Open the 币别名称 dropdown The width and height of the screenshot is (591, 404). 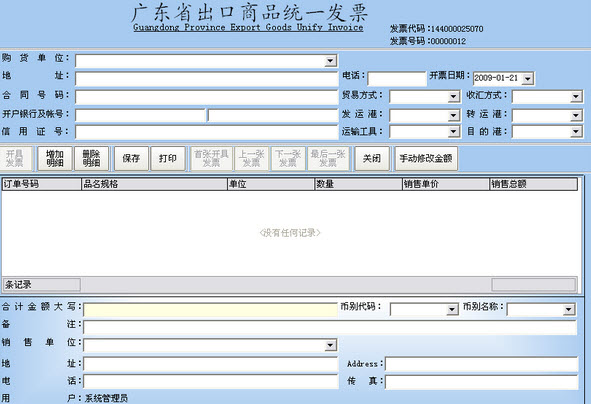(568, 310)
